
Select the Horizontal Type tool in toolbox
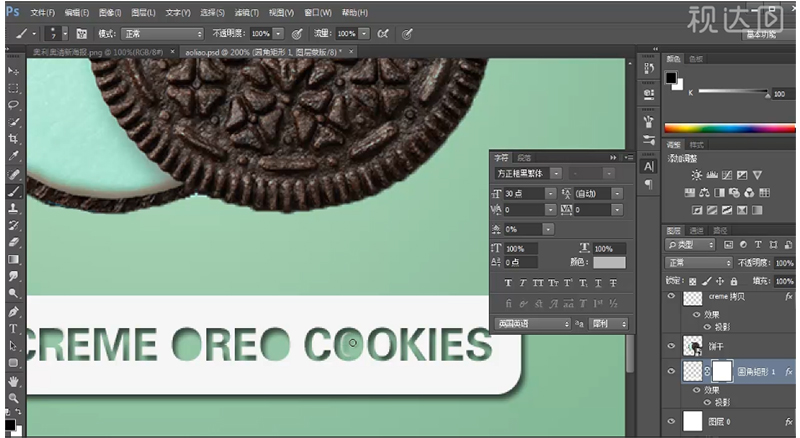14,329
